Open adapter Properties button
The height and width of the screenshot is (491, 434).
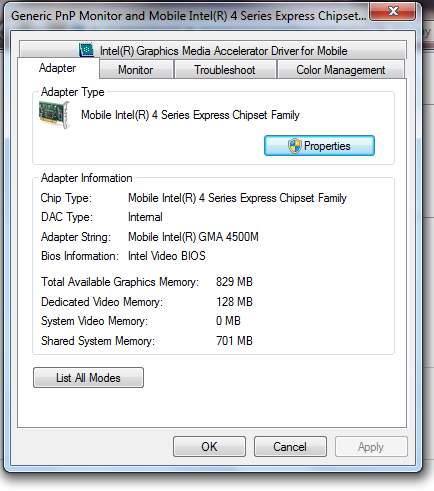click(x=319, y=146)
